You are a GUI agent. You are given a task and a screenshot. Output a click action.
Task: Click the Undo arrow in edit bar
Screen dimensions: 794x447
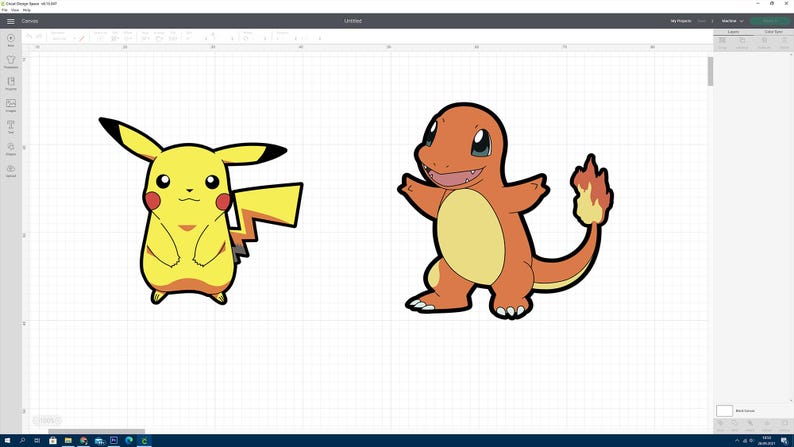(x=29, y=36)
